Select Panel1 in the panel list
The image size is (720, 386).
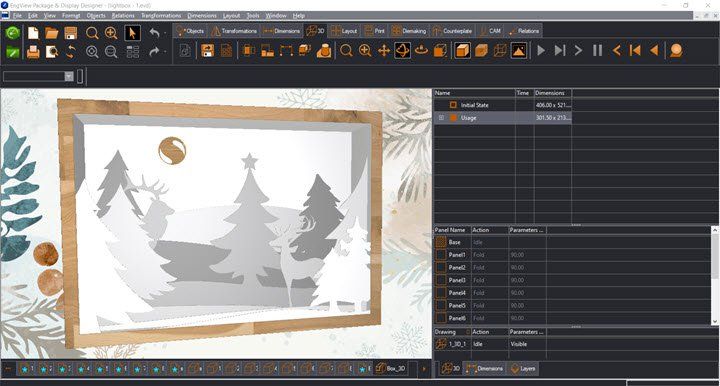[573, 255]
